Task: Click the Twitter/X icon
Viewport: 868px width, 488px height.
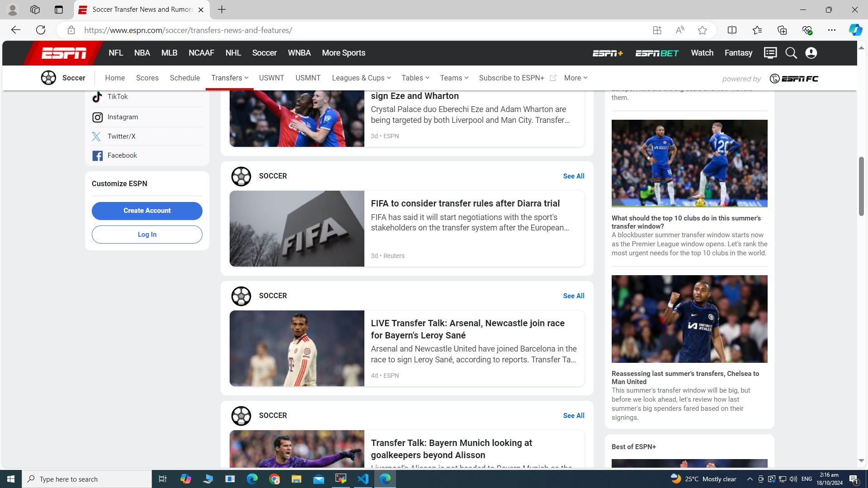Action: [x=97, y=136]
